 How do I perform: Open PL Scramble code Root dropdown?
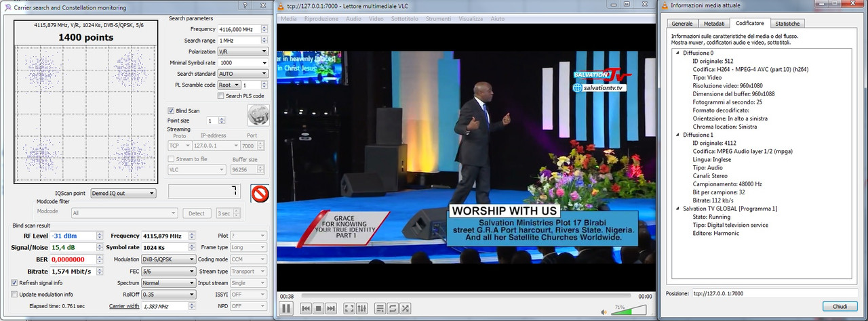tap(229, 85)
